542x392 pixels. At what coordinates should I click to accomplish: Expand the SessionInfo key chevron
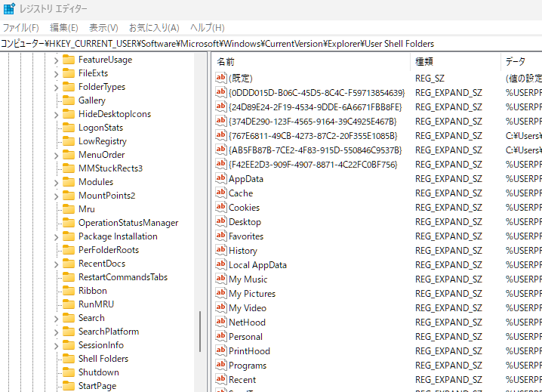[56, 345]
